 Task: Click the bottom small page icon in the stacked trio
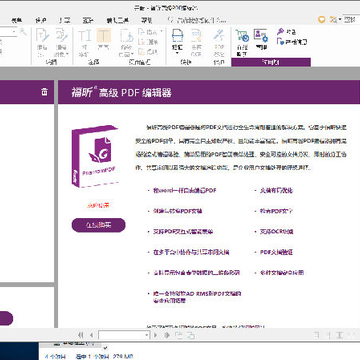tap(141, 52)
